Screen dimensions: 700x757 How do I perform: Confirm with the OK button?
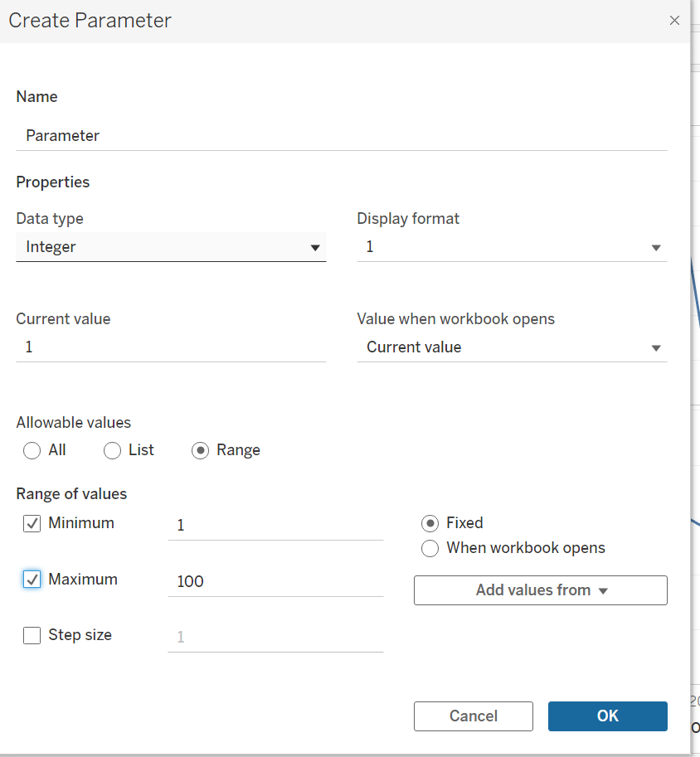(x=607, y=716)
